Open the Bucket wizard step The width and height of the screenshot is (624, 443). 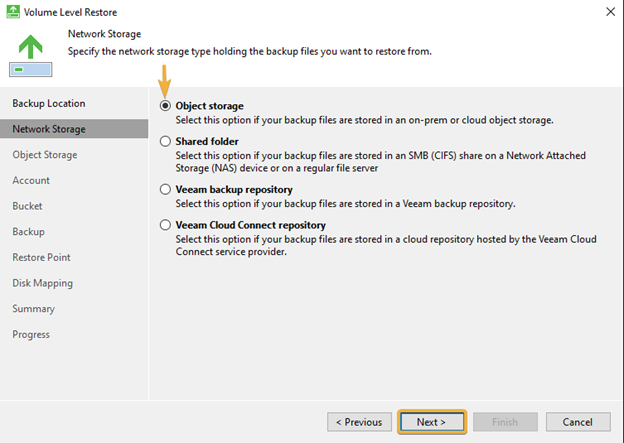27,206
